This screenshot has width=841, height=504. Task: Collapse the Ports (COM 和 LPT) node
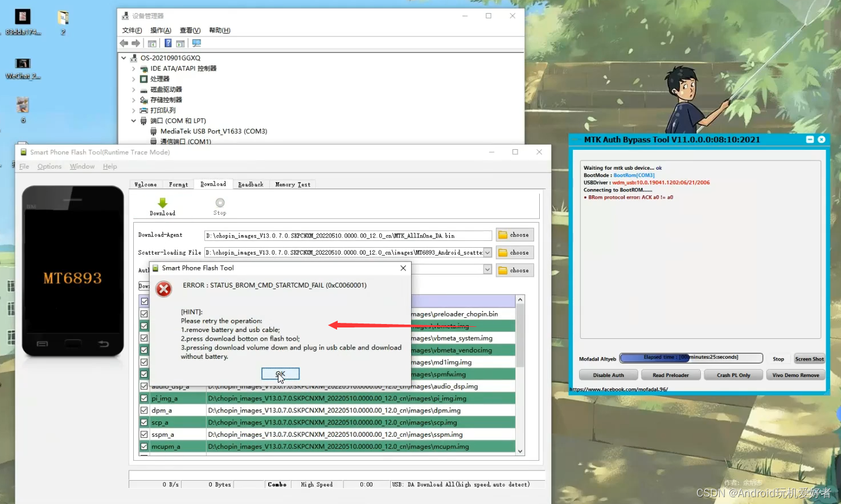pyautogui.click(x=134, y=121)
